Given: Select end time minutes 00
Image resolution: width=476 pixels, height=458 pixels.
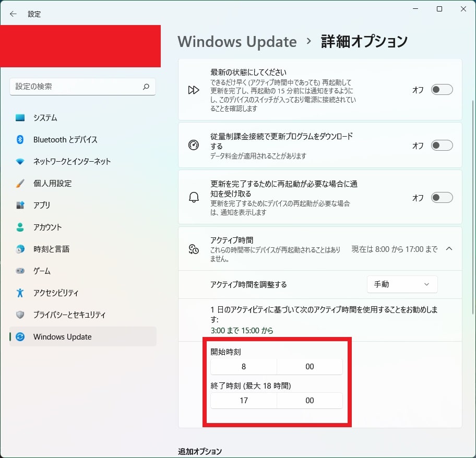Looking at the screenshot, I should [x=310, y=401].
